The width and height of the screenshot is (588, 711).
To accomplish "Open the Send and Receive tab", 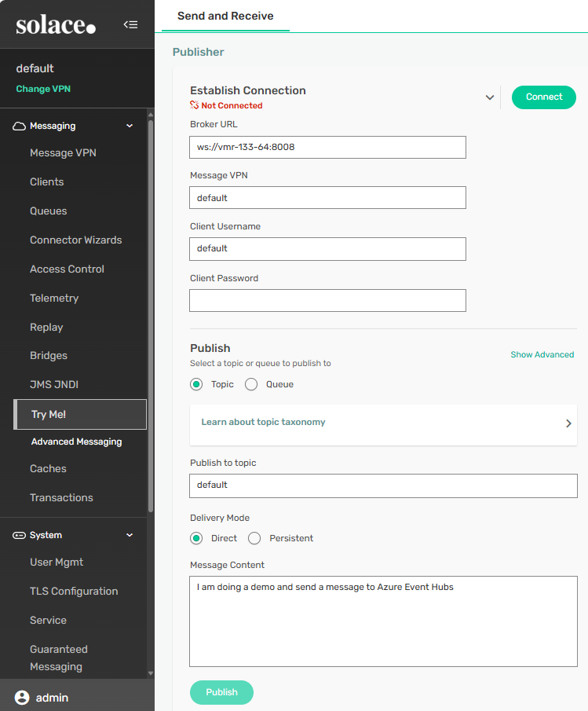I will (225, 16).
